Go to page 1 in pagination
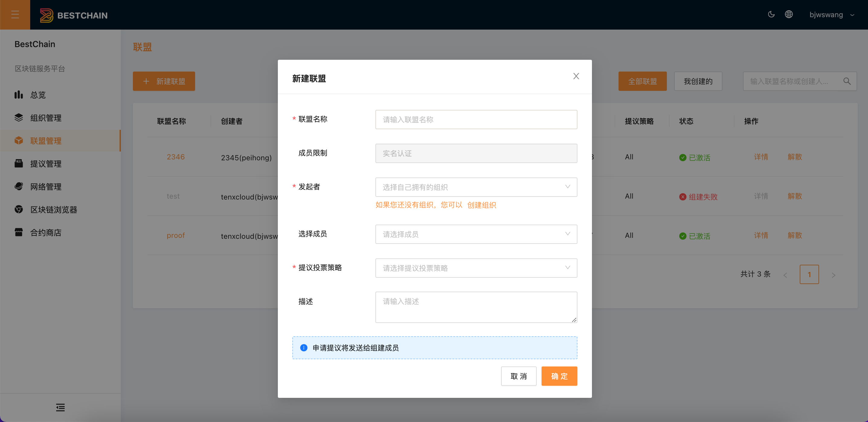 pyautogui.click(x=809, y=274)
